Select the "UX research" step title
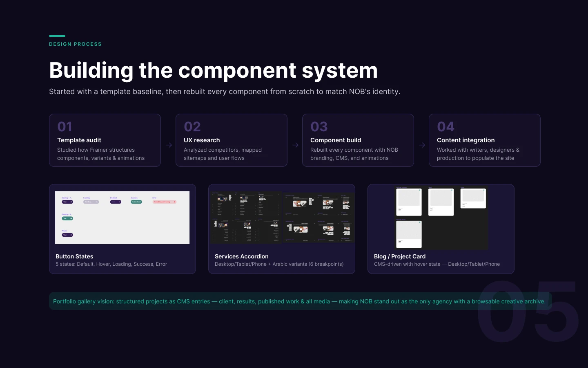Image resolution: width=588 pixels, height=368 pixels. [x=202, y=140]
